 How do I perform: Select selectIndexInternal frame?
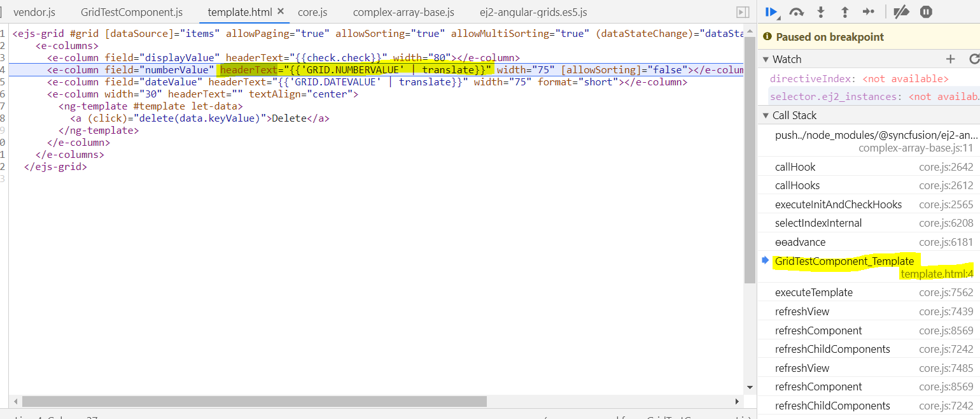869,223
